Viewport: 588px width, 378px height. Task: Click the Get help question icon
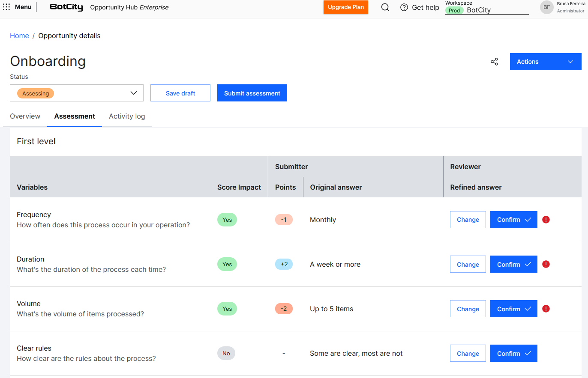coord(404,7)
